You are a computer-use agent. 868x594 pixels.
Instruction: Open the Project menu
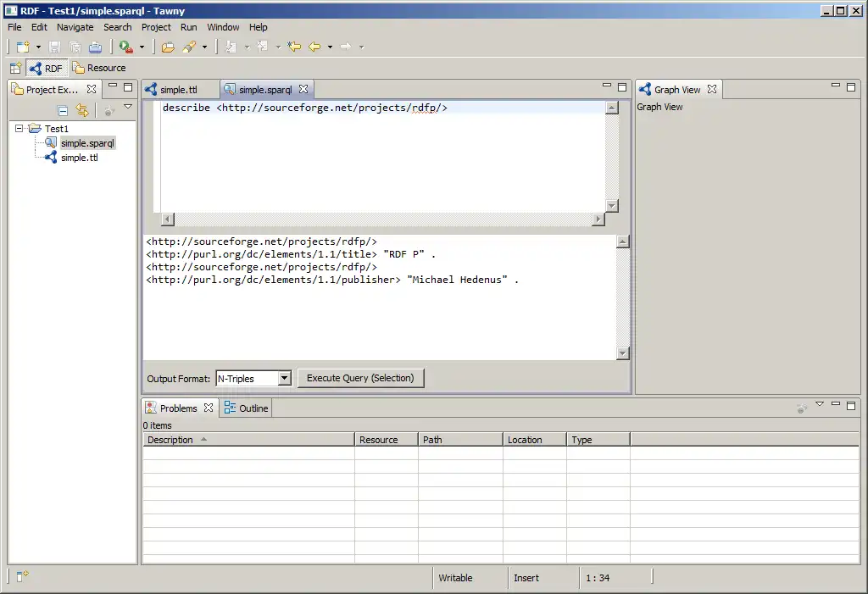(x=156, y=27)
